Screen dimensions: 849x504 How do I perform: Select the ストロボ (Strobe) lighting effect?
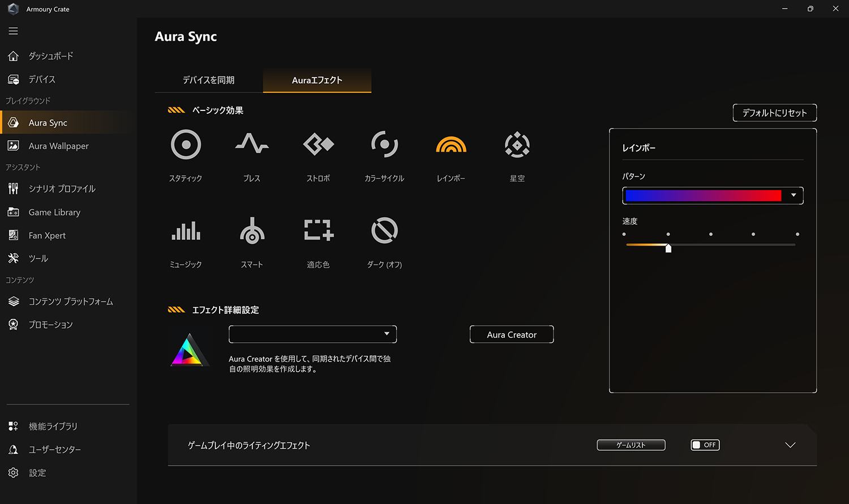coord(318,145)
